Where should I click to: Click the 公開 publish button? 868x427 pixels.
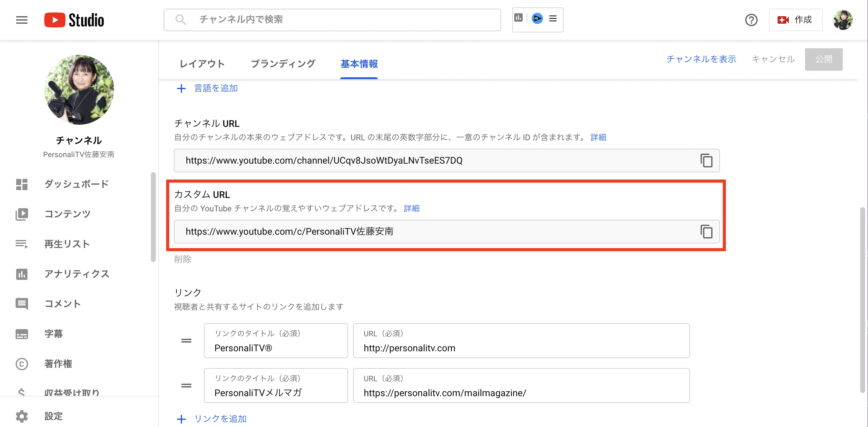(x=823, y=59)
